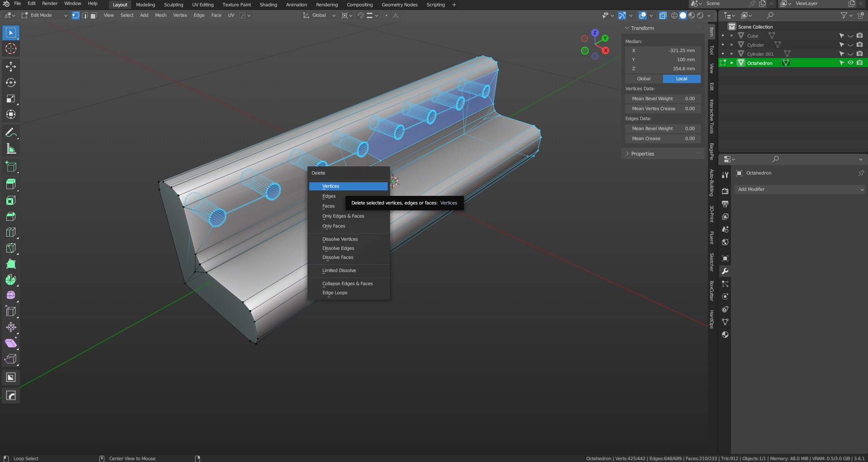
Task: Click the Median X value field
Action: [663, 51]
